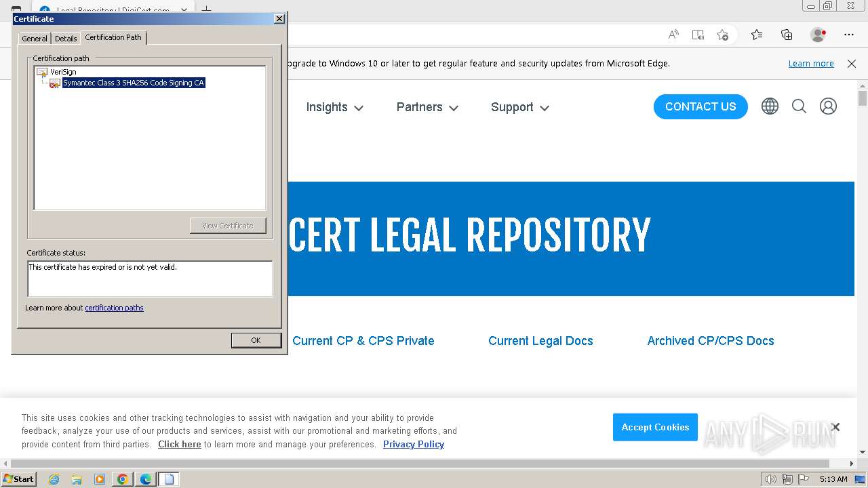Screen dimensions: 868x488
Task: Select the Certificate document taskbar item
Action: click(x=169, y=479)
